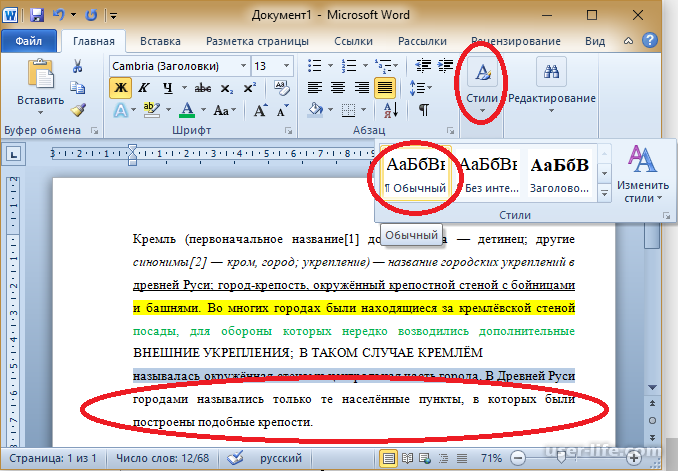
Task: Switch to the Ссылки tab
Action: point(353,41)
